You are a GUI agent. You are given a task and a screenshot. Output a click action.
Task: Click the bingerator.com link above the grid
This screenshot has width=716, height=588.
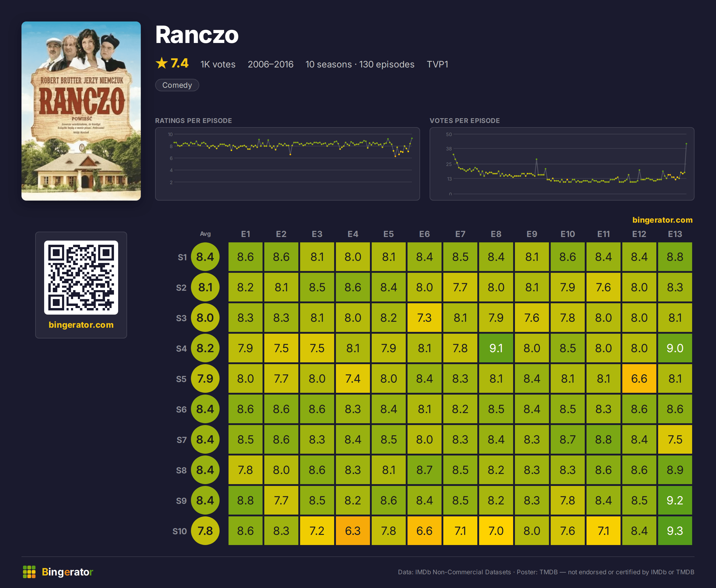(x=662, y=220)
